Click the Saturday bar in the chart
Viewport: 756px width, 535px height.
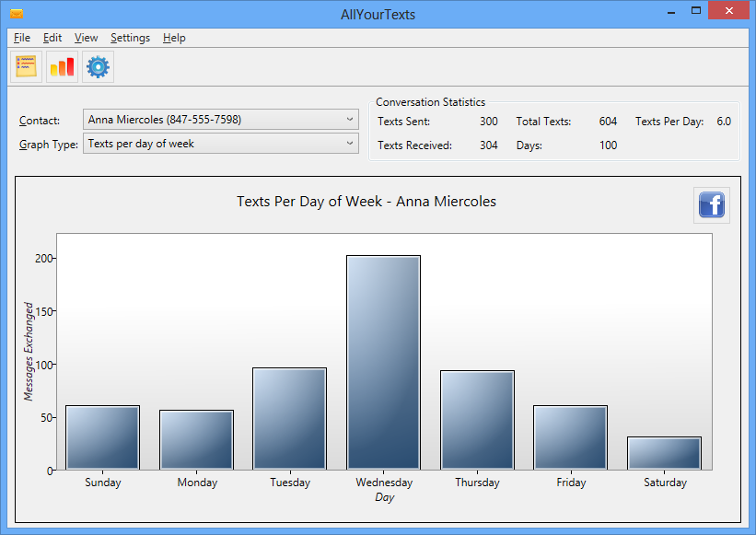tap(665, 454)
